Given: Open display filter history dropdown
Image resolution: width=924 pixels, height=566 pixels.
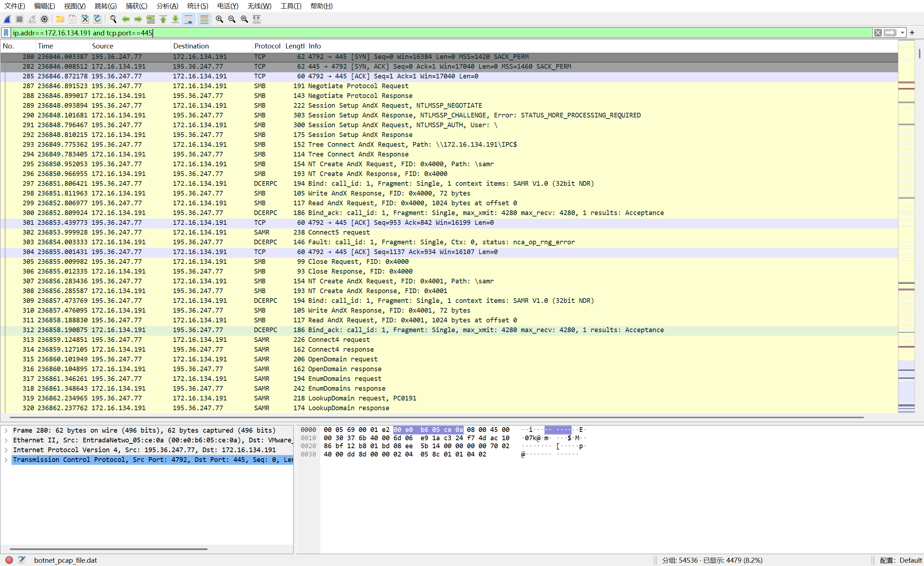Looking at the screenshot, I should point(902,33).
